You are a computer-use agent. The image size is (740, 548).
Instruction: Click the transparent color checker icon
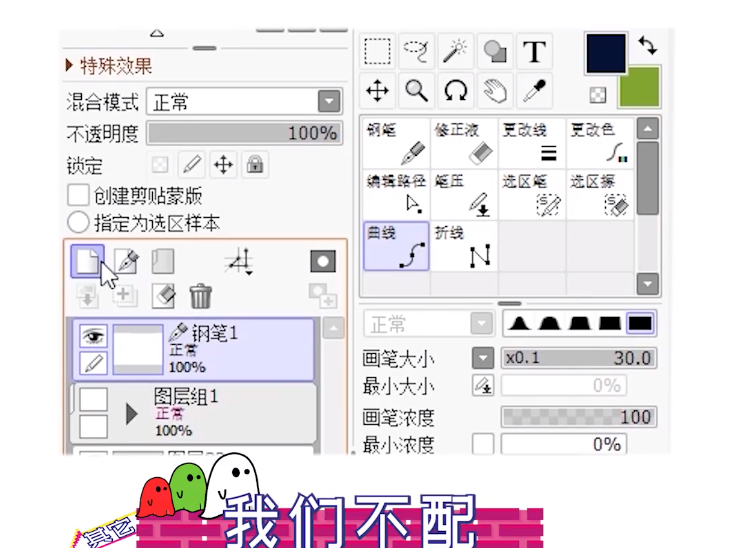click(x=598, y=95)
